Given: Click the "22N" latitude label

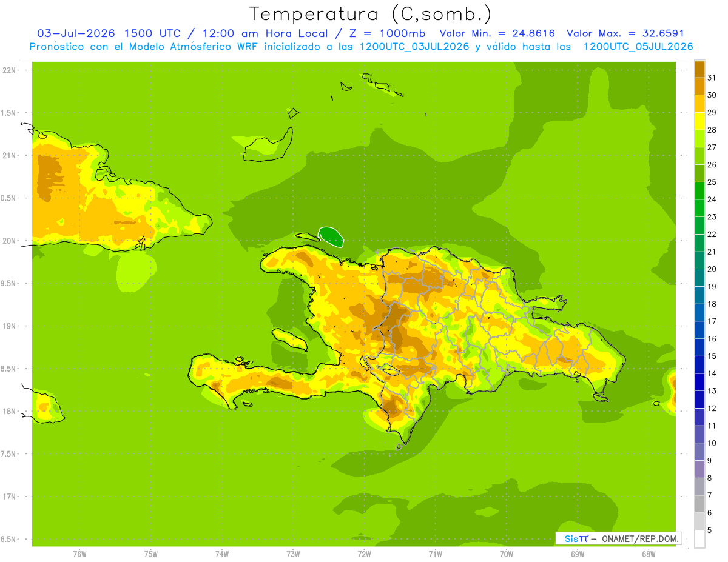Looking at the screenshot, I should [x=9, y=70].
